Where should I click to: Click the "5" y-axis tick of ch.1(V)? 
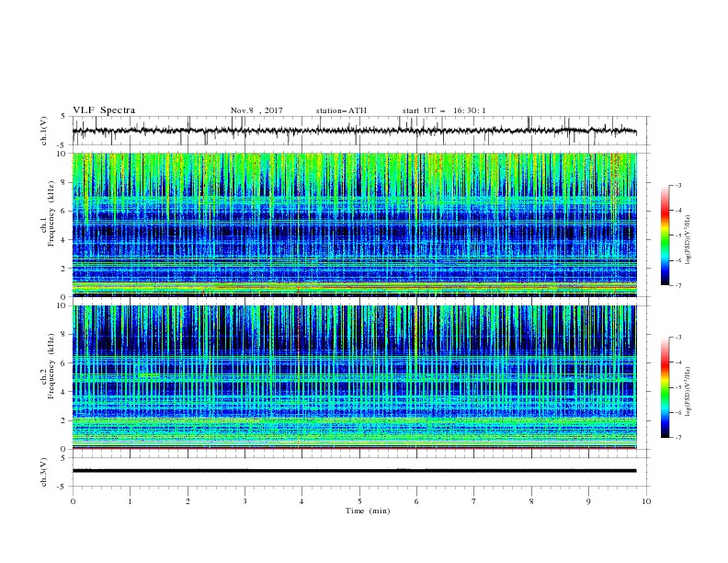point(63,116)
